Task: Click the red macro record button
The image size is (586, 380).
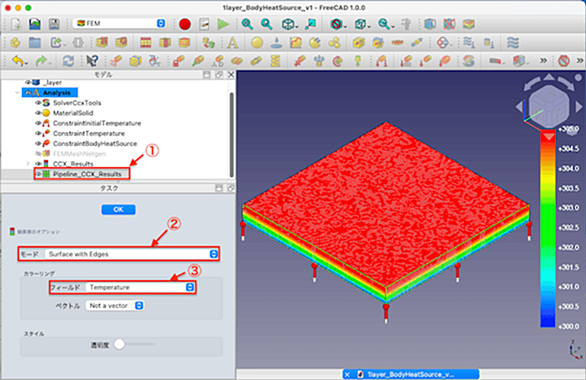Action: [185, 24]
